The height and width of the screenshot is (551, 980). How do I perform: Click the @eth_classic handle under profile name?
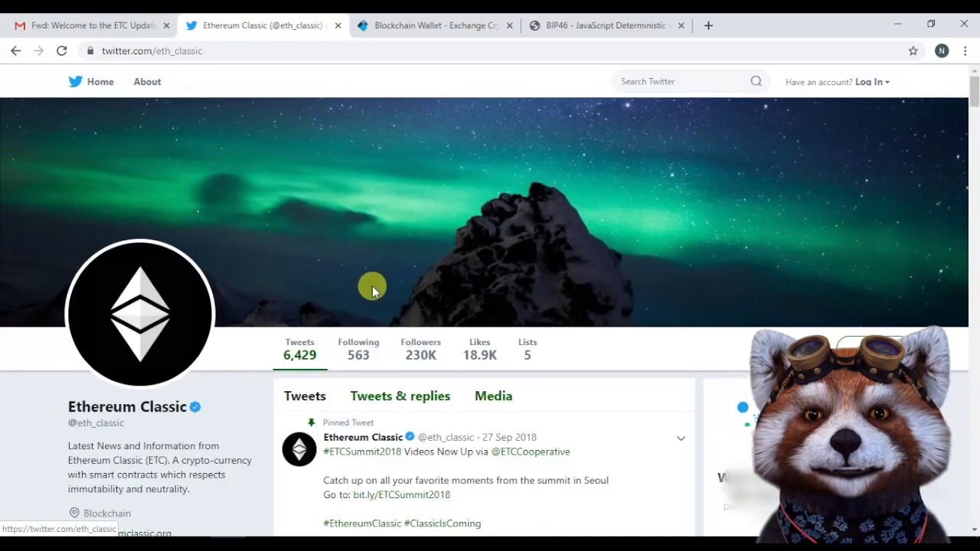(x=96, y=422)
